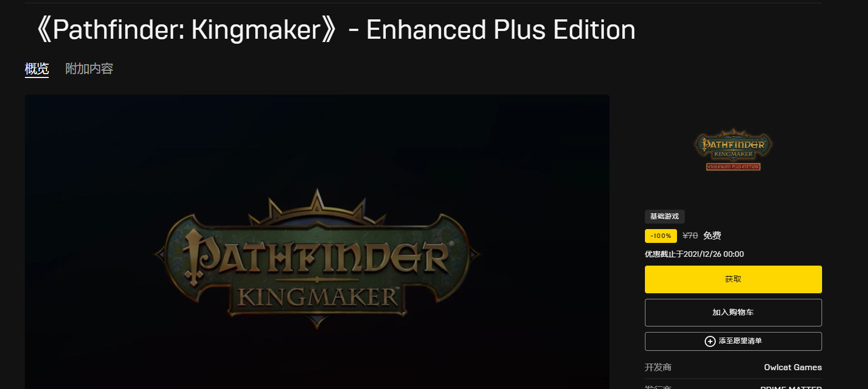Click the small Pathfinder Kingmaker logo thumbnail

click(733, 149)
